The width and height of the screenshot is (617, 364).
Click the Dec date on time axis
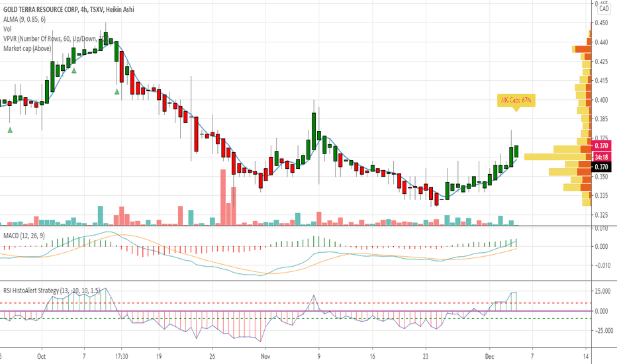(489, 357)
